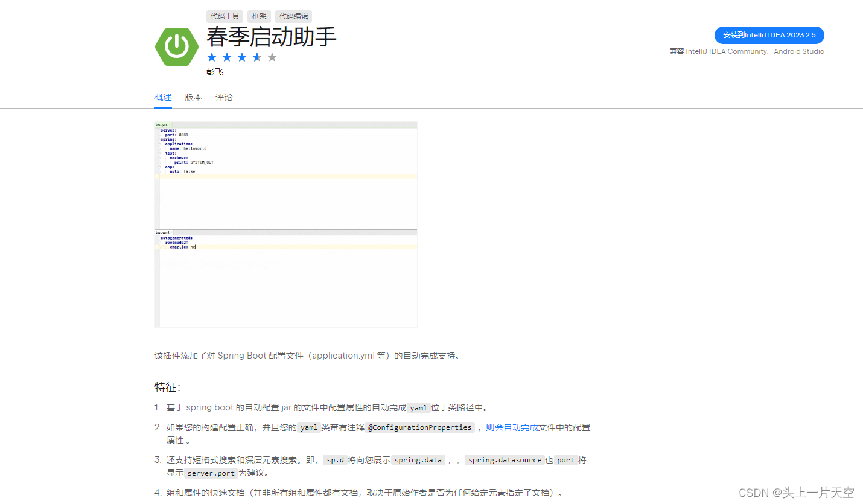The width and height of the screenshot is (863, 504).
Task: Click the sp.d code badge
Action: click(x=335, y=459)
